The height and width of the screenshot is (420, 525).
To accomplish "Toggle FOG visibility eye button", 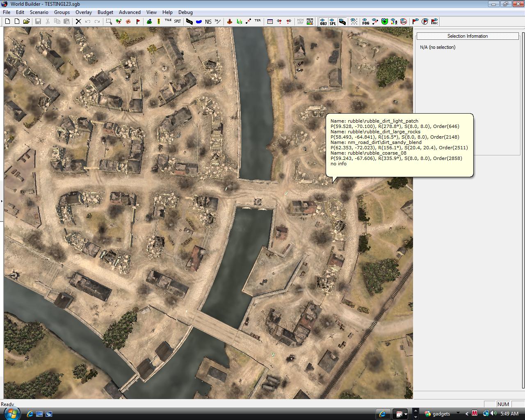I will [x=365, y=21].
